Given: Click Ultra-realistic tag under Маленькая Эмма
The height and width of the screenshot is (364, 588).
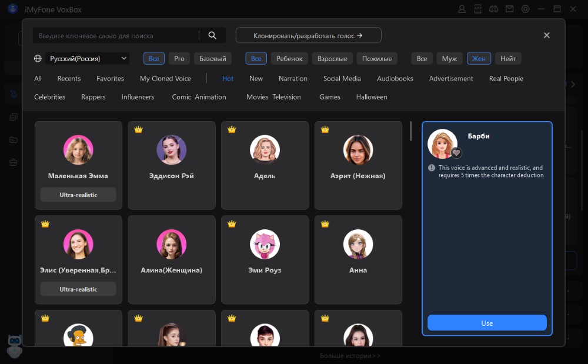Looking at the screenshot, I should coord(78,195).
